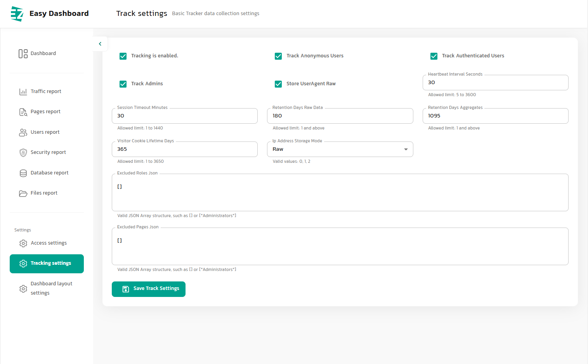
Task: Go to Access settings
Action: tap(47, 243)
